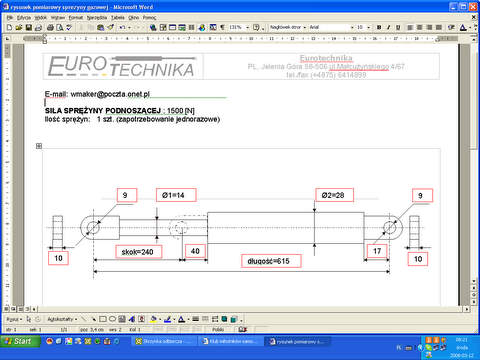The height and width of the screenshot is (360, 480).
Task: Click the wmaker@poczta.onet.pl email text
Action: [x=110, y=94]
